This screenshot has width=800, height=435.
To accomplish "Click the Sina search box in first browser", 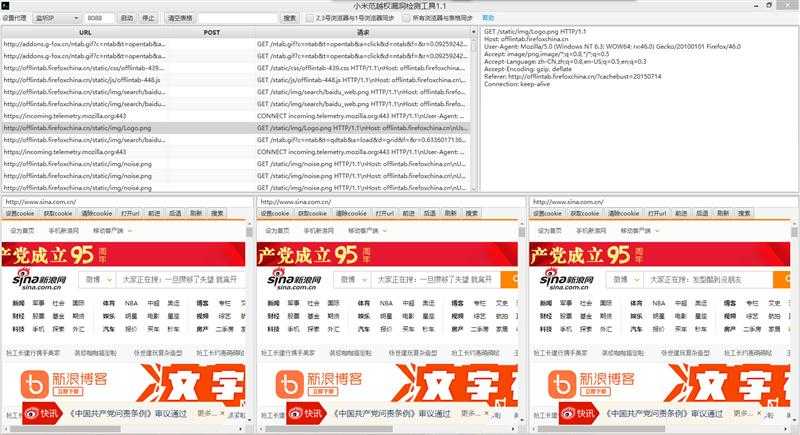I will click(180, 279).
